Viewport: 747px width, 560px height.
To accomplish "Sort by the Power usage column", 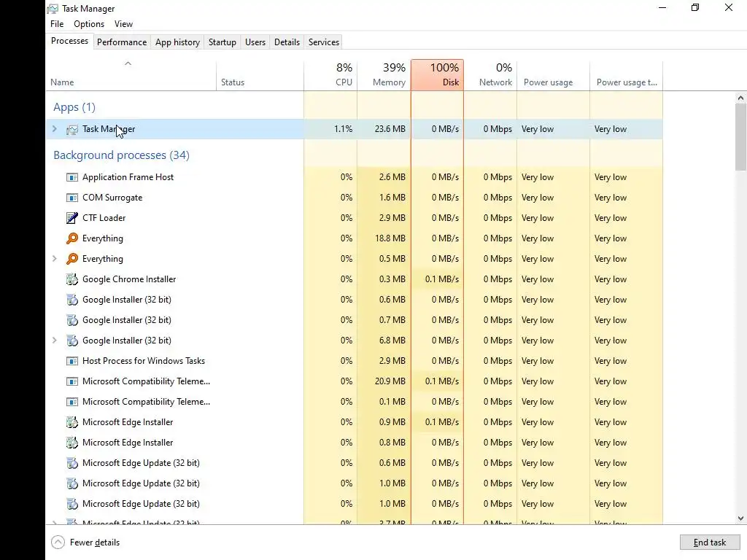I will pos(553,75).
